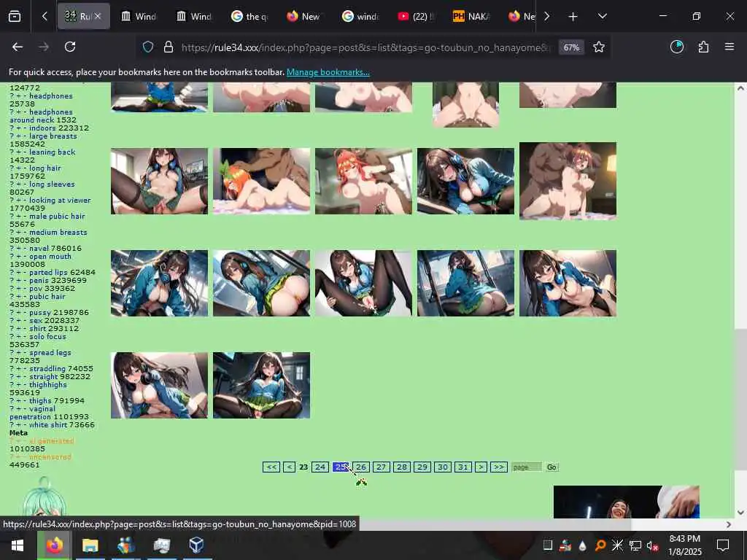Switch to the Google tab titled "wind"
Screen dimensions: 747x560
(x=360, y=17)
